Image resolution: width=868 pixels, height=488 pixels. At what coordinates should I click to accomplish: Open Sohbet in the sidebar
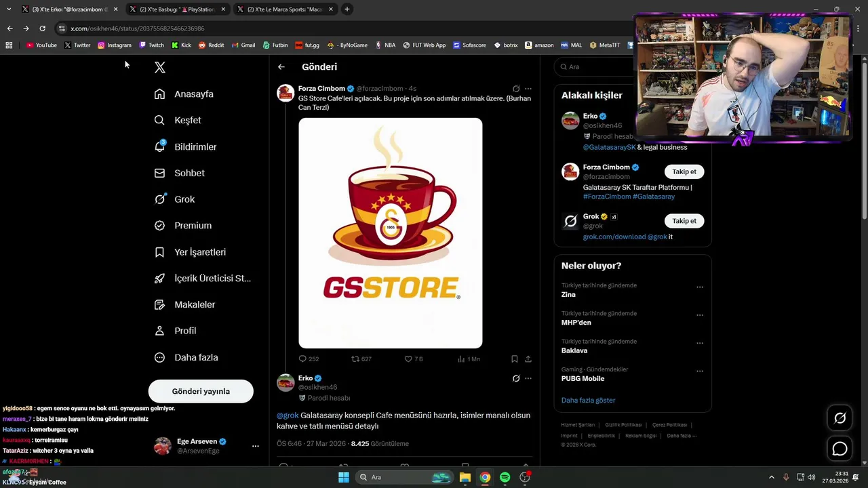[180, 173]
